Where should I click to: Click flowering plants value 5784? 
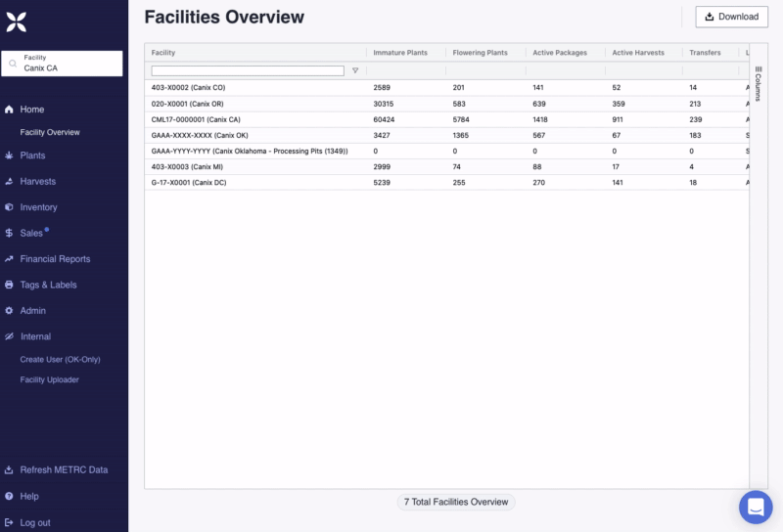[x=461, y=119]
